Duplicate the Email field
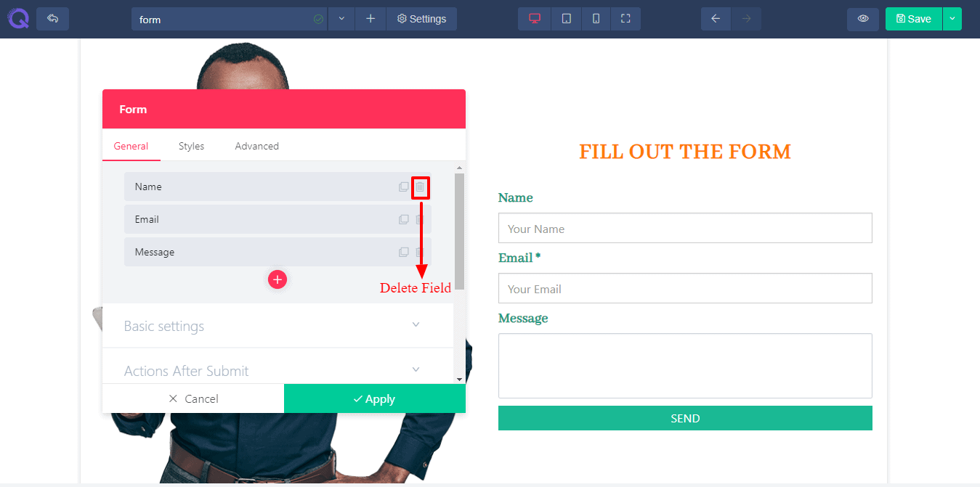The height and width of the screenshot is (487, 980). tap(404, 220)
